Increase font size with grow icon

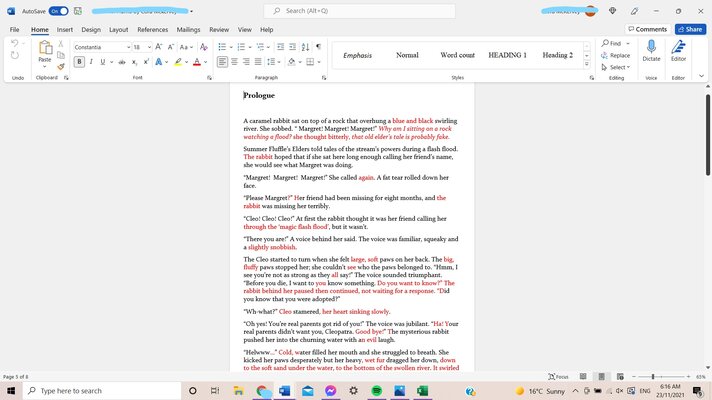158,47
